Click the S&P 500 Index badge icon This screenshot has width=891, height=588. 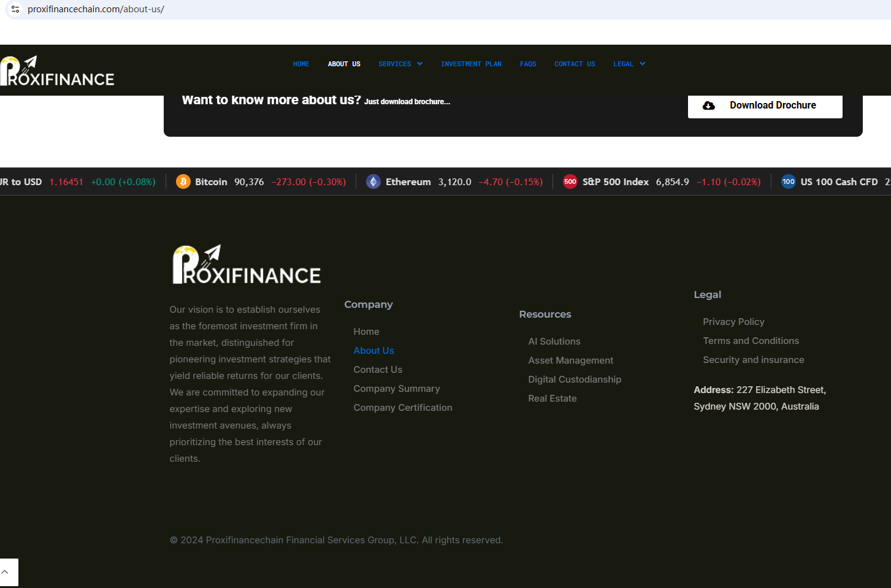[x=570, y=181]
